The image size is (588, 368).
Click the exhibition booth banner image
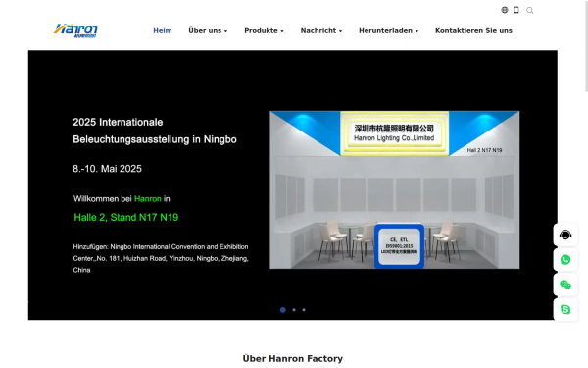click(x=395, y=189)
